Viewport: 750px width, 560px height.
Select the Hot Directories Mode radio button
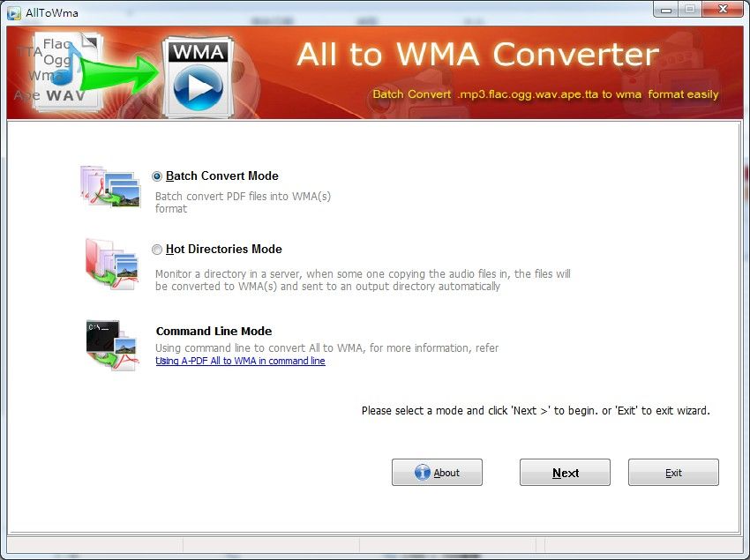157,250
